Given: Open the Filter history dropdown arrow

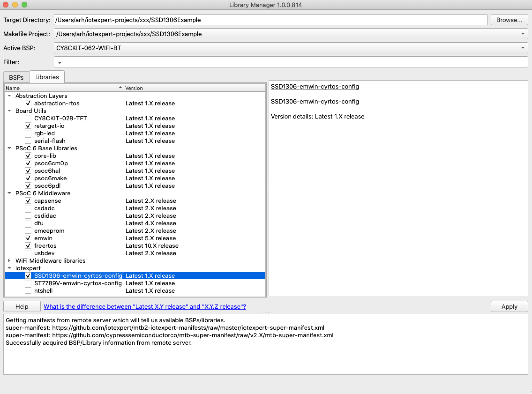Looking at the screenshot, I should [x=60, y=63].
